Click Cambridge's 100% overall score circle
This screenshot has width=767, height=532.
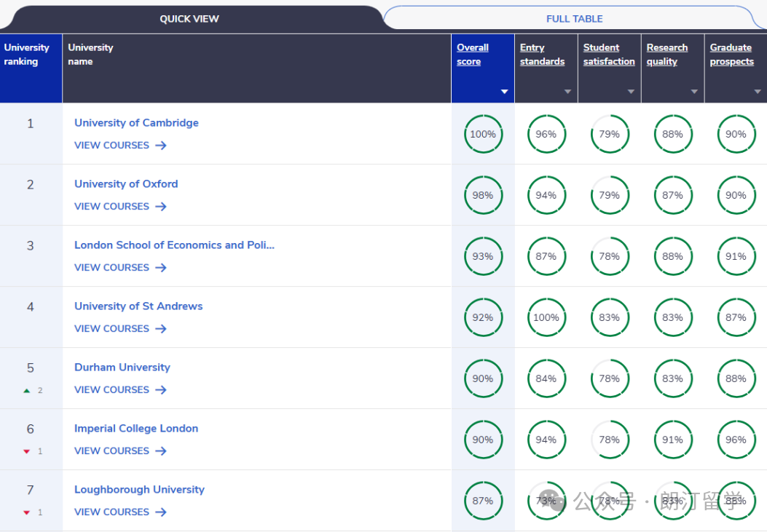point(483,134)
